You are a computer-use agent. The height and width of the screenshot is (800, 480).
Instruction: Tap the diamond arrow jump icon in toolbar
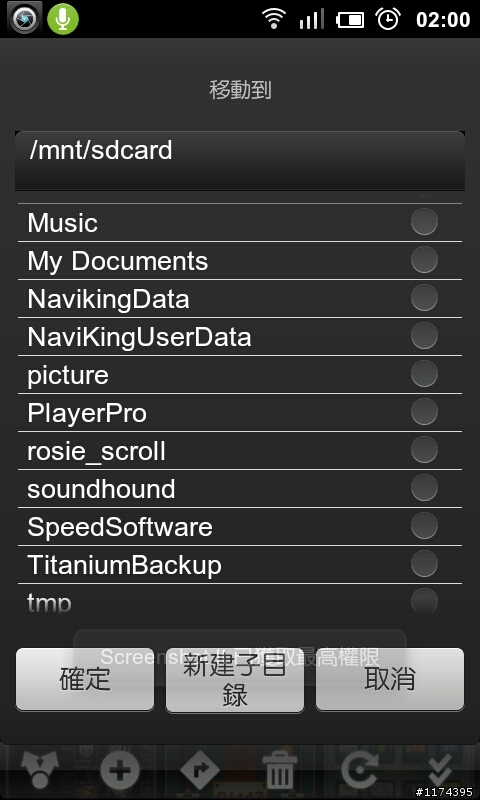[x=199, y=770]
